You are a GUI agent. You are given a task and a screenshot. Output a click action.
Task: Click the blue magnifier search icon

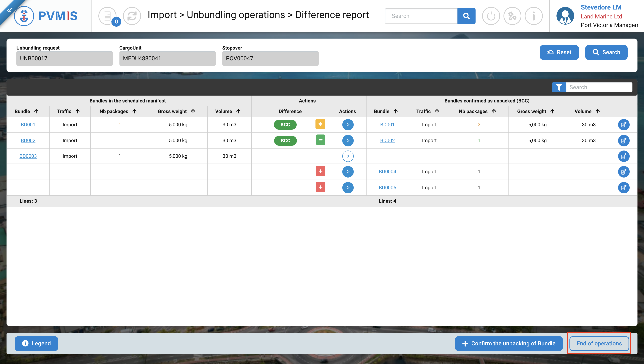pyautogui.click(x=466, y=16)
